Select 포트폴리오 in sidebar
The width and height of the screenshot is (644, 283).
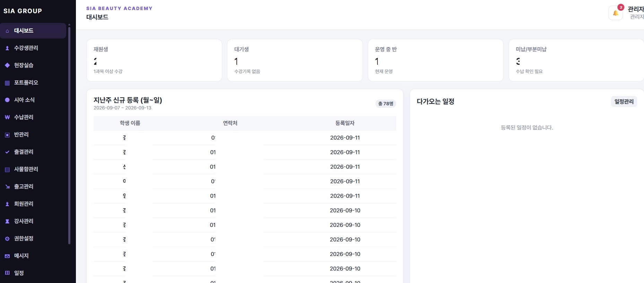33,82
